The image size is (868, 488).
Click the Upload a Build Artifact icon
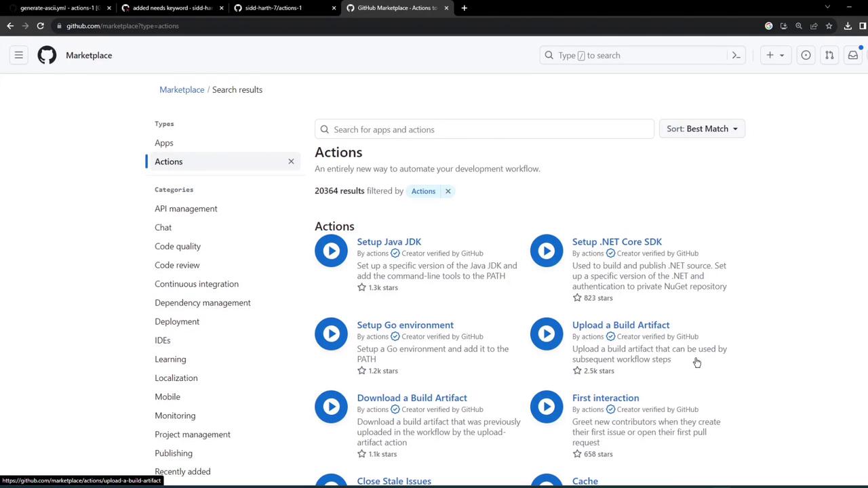(546, 333)
